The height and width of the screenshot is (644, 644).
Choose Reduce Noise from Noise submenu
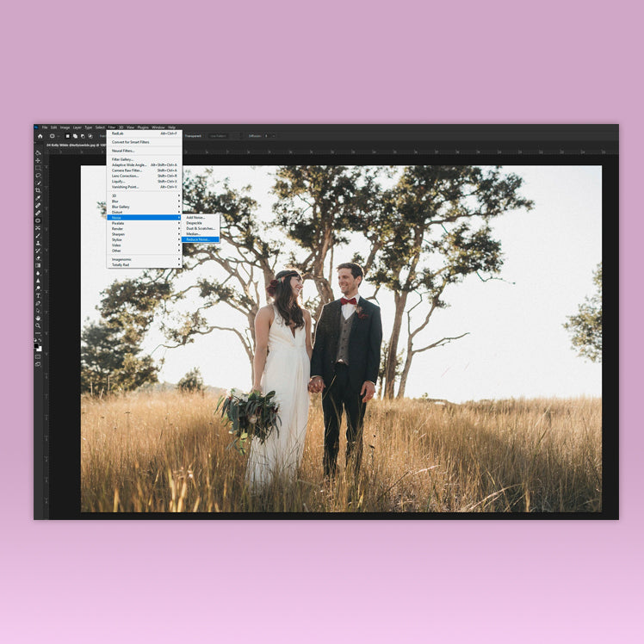198,239
